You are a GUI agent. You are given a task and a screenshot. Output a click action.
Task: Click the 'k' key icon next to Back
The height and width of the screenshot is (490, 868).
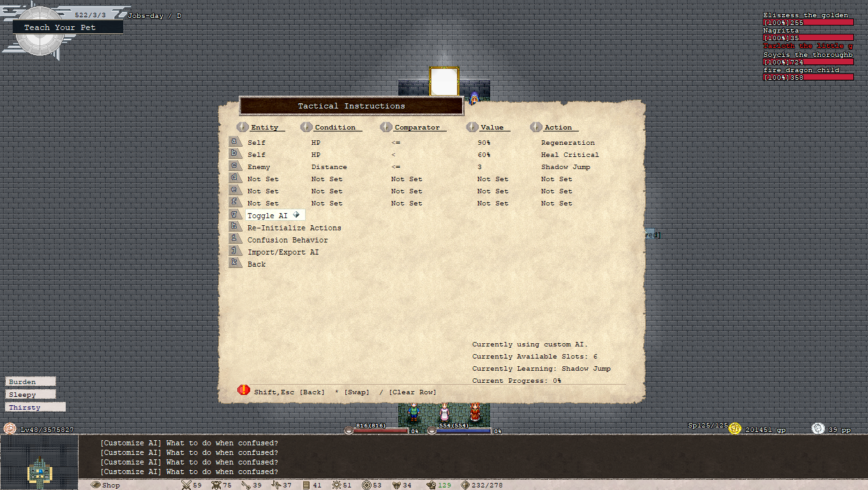tap(236, 263)
